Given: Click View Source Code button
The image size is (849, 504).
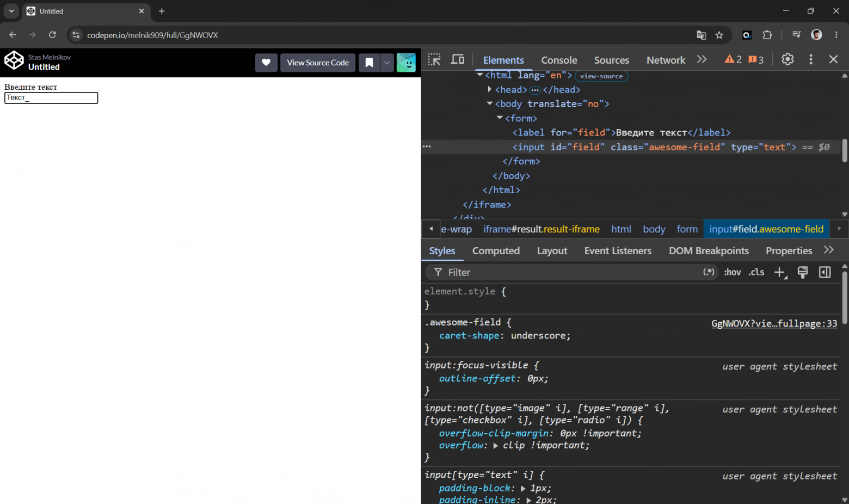Looking at the screenshot, I should [318, 63].
